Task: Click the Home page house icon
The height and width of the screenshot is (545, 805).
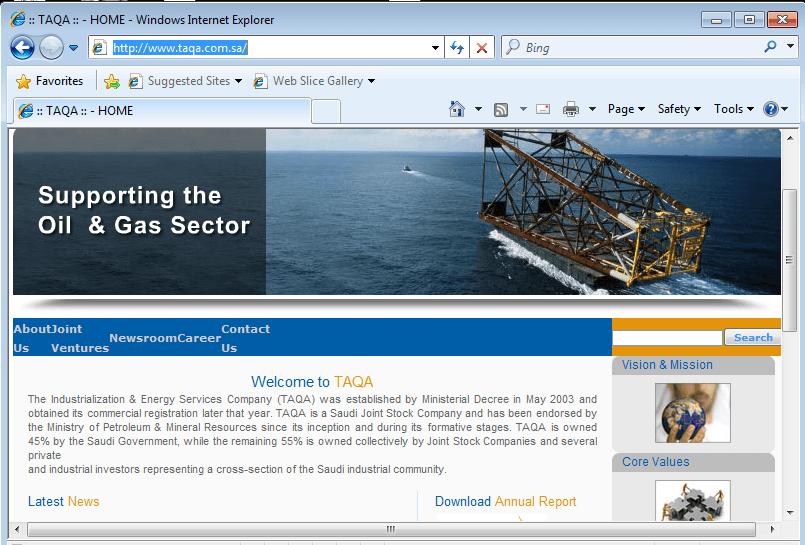Action: [x=456, y=109]
